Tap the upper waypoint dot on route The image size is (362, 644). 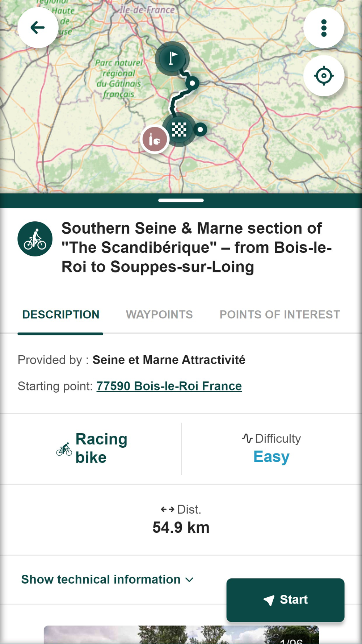click(x=192, y=83)
